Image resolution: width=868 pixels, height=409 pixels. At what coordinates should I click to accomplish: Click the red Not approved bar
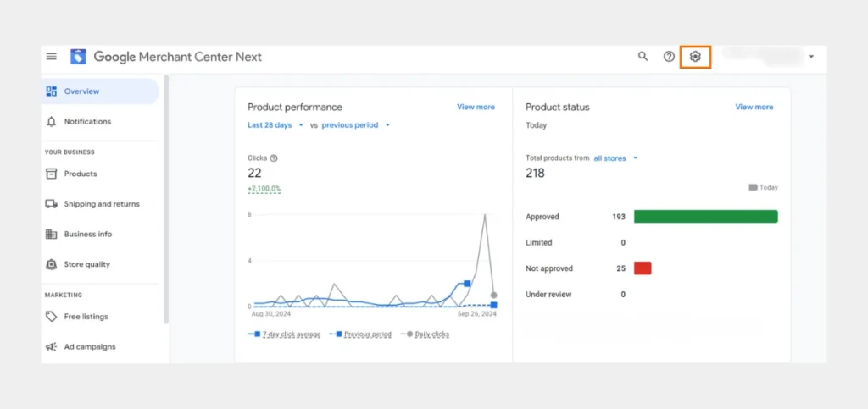tap(643, 268)
